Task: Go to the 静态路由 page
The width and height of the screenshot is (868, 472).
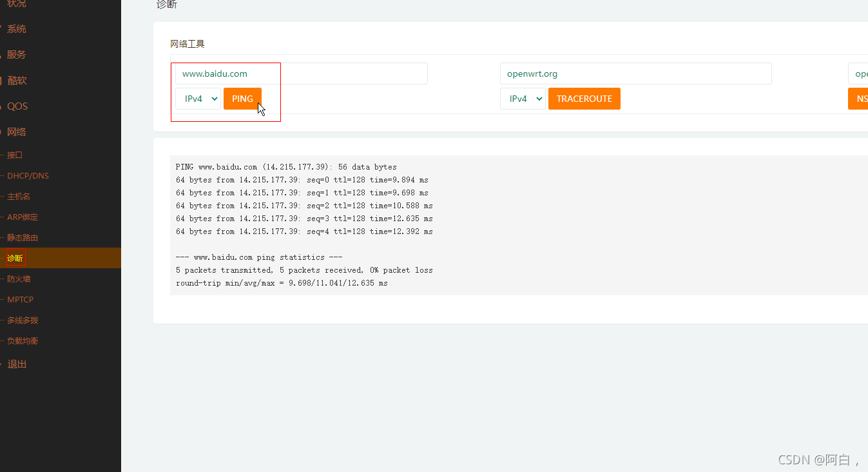Action: [x=23, y=238]
